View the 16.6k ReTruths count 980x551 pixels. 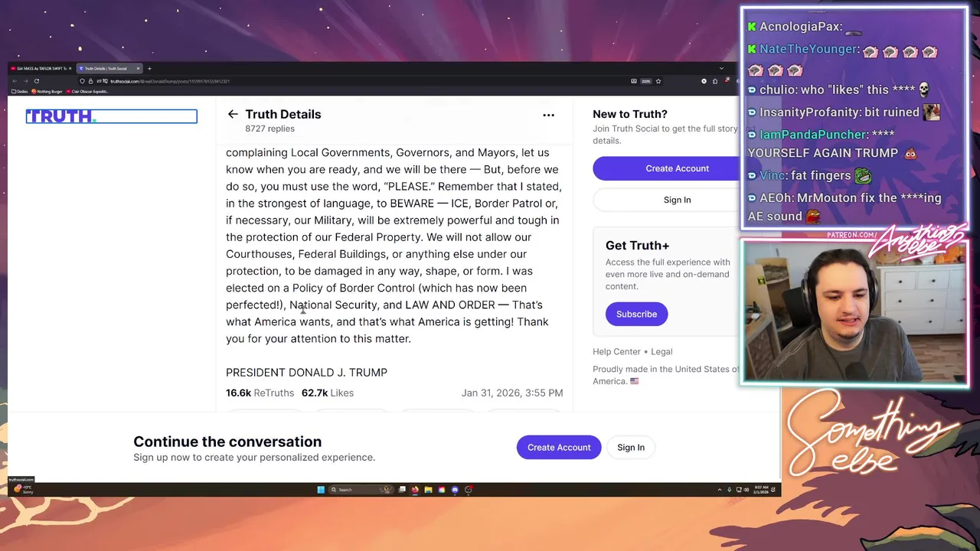click(x=260, y=393)
